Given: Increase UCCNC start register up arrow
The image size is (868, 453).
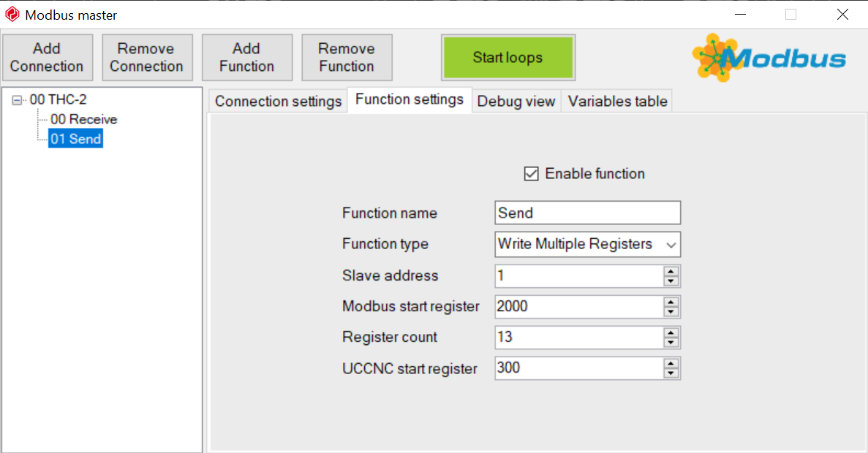Looking at the screenshot, I should (671, 363).
